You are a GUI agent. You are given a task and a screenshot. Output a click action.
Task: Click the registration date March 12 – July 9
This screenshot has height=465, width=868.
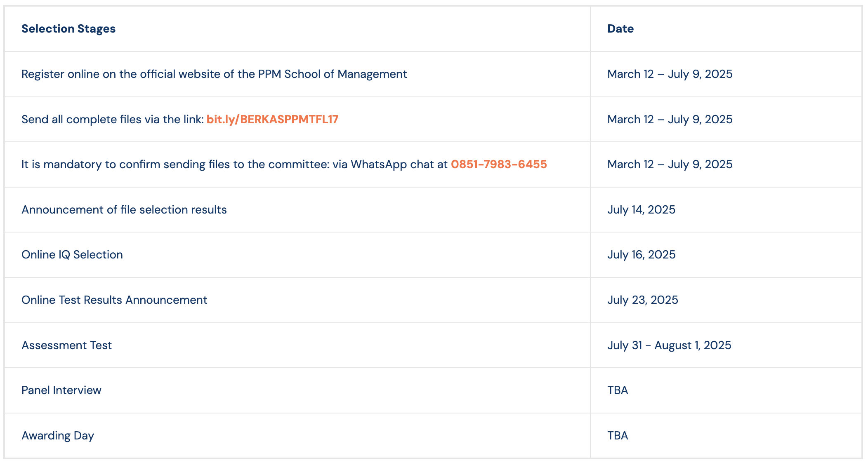(x=670, y=74)
